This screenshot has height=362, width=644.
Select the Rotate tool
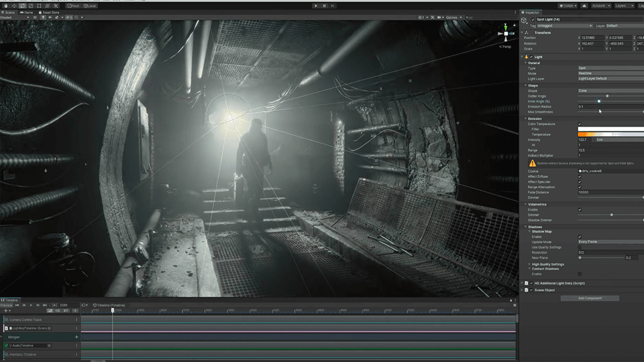[23, 6]
